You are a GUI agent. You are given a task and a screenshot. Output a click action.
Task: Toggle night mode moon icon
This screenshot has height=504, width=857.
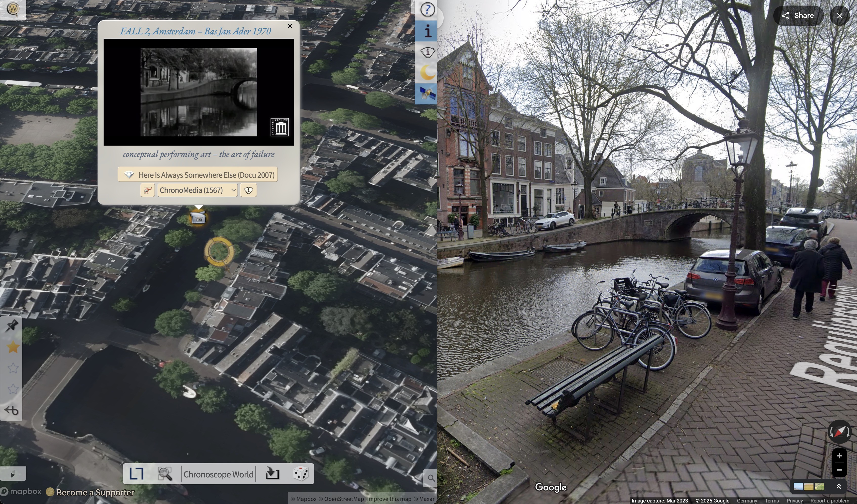[427, 72]
